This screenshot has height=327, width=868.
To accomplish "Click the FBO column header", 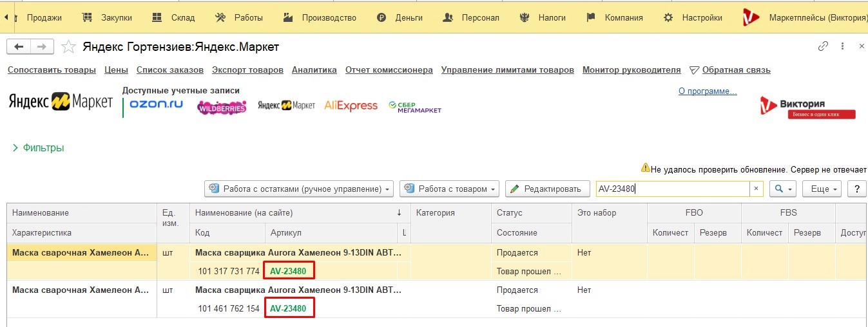I will [694, 212].
